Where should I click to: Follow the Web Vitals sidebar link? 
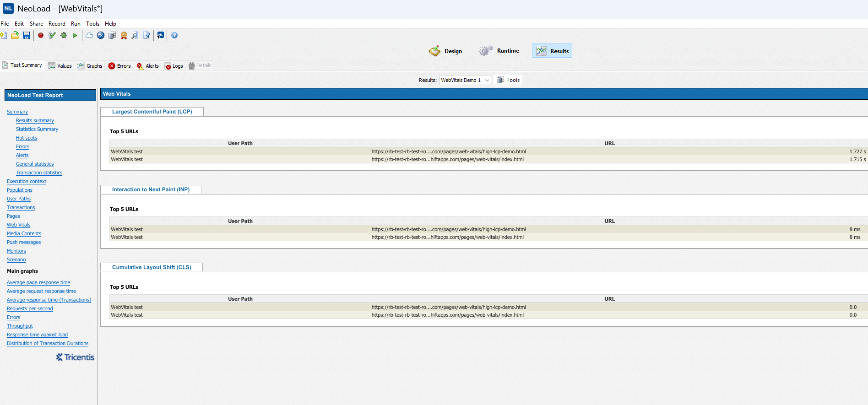point(18,225)
